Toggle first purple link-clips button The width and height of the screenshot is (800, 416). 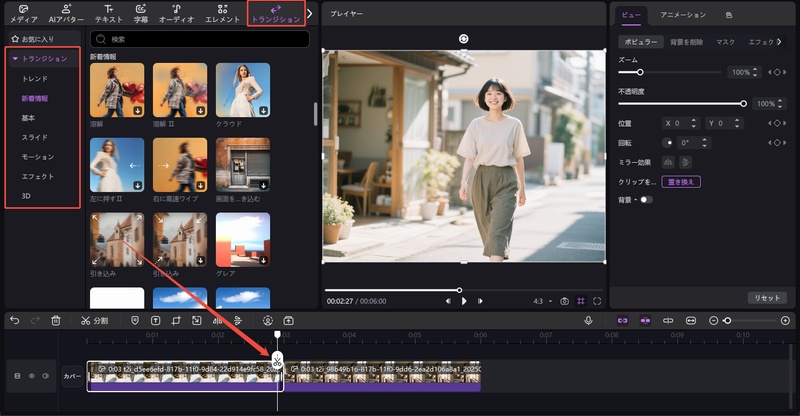[x=622, y=321]
